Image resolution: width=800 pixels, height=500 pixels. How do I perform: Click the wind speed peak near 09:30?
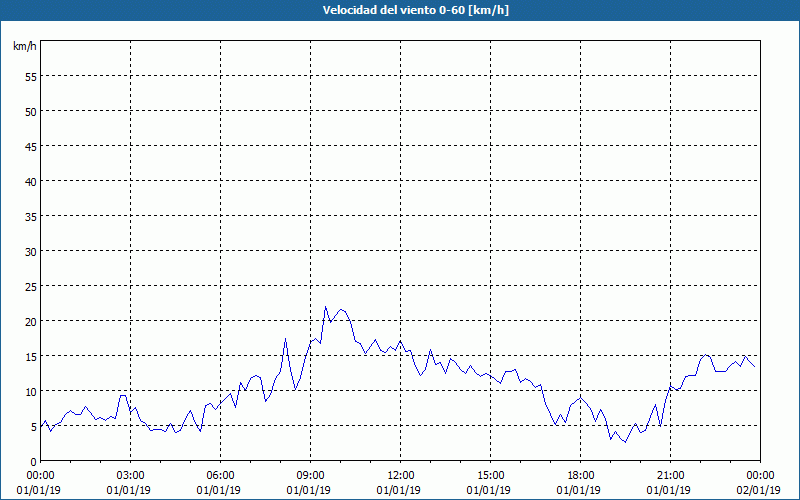click(x=325, y=307)
